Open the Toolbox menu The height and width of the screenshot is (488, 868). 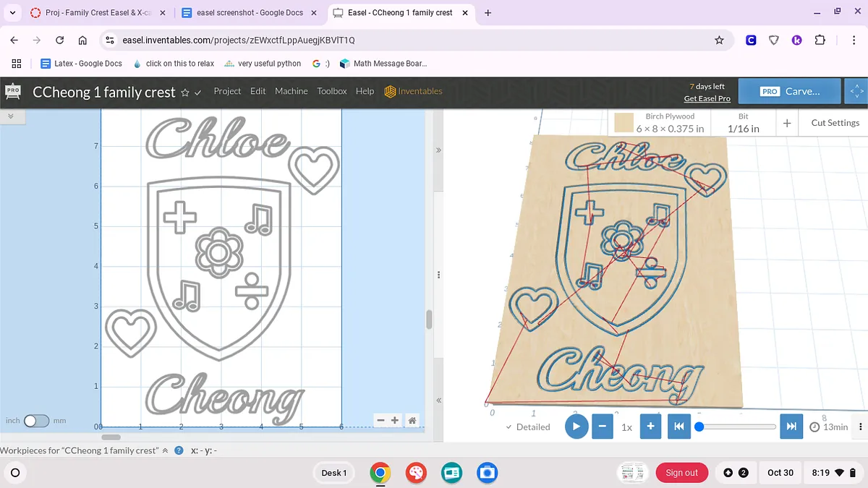point(331,91)
